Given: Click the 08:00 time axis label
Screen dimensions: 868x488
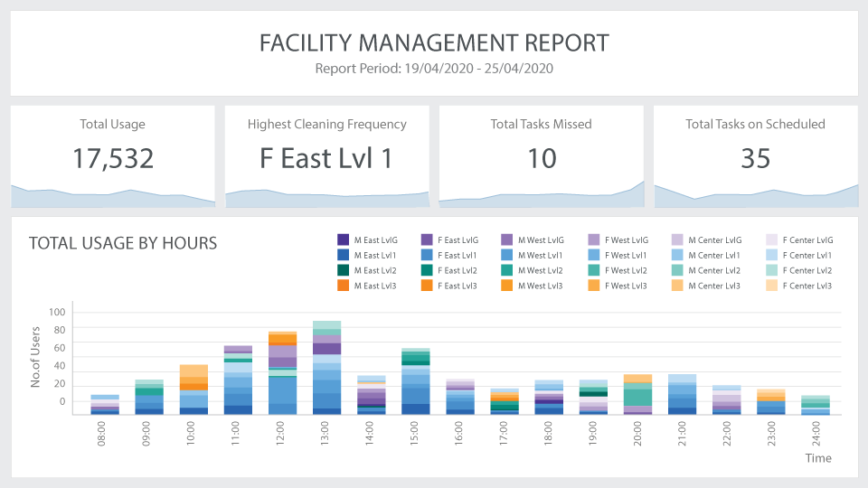Looking at the screenshot, I should [x=101, y=434].
